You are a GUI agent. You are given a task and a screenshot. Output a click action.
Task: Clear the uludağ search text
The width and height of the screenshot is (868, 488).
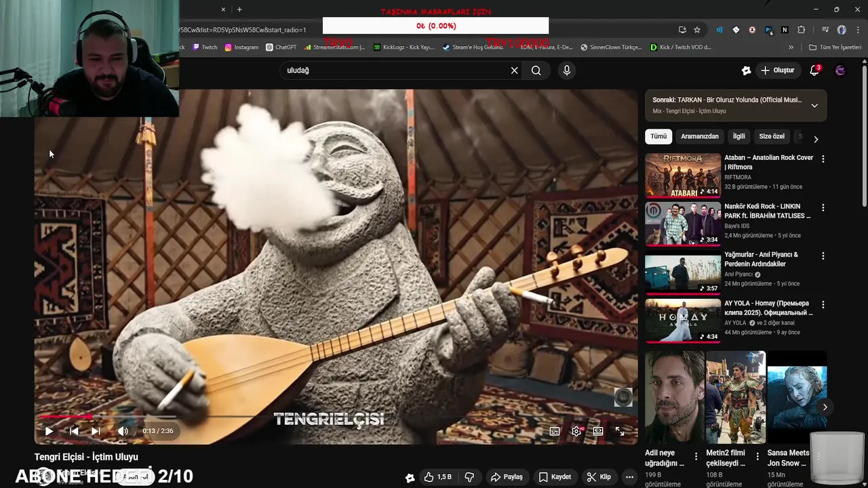tap(514, 70)
